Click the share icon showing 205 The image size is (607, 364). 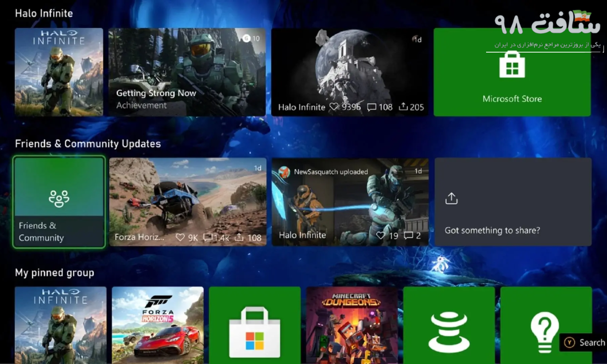pos(403,107)
